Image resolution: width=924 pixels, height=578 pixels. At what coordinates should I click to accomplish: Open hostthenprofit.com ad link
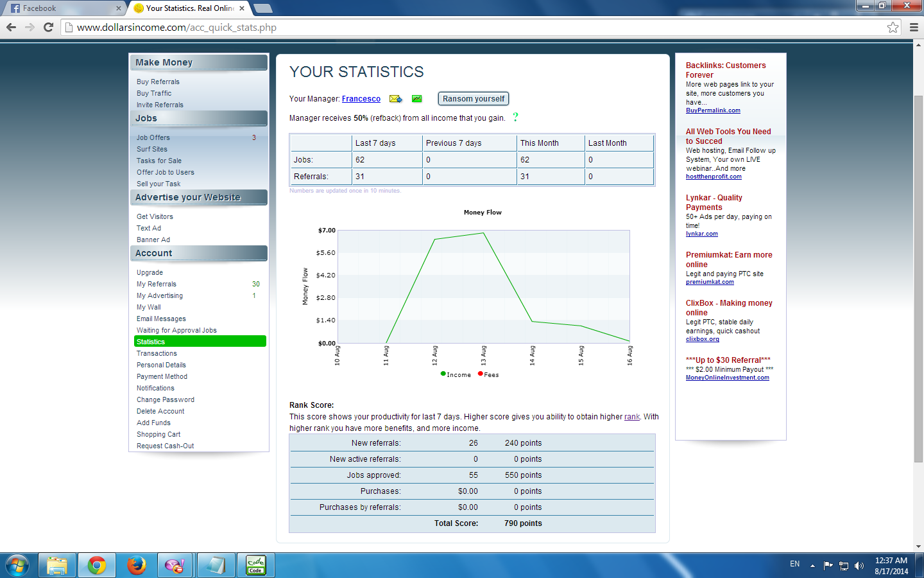714,177
